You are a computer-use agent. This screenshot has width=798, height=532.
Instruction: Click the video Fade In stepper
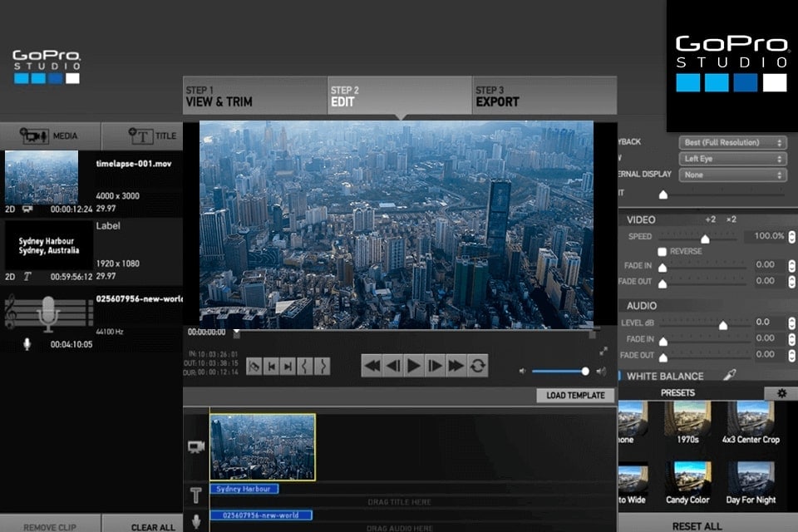[792, 265]
